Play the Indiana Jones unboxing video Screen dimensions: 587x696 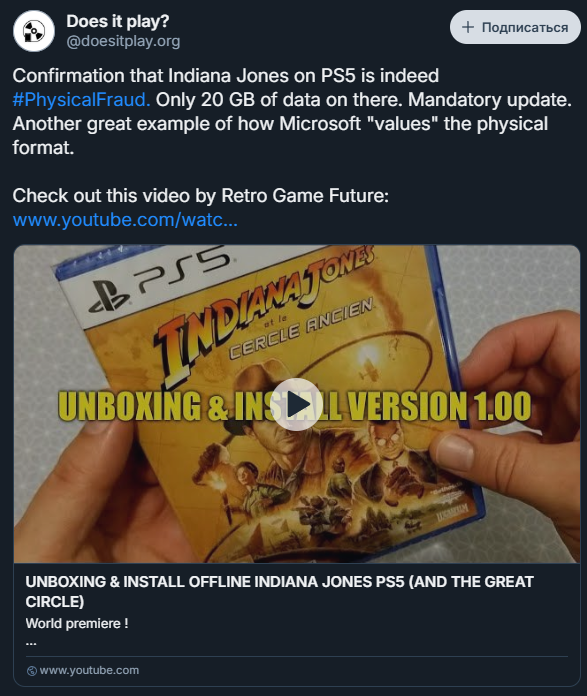coord(296,404)
